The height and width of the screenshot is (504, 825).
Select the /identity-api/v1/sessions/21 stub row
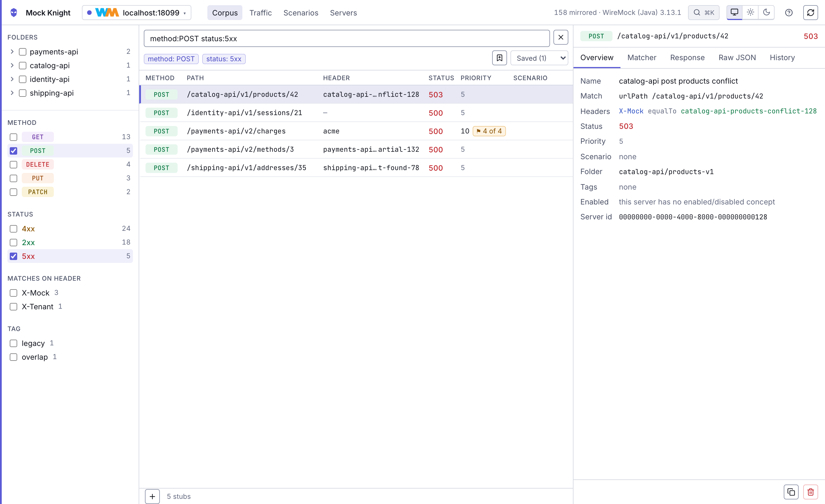click(356, 113)
